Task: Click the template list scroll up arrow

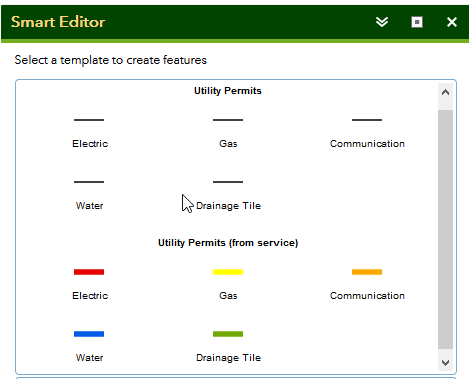Action: 445,92
